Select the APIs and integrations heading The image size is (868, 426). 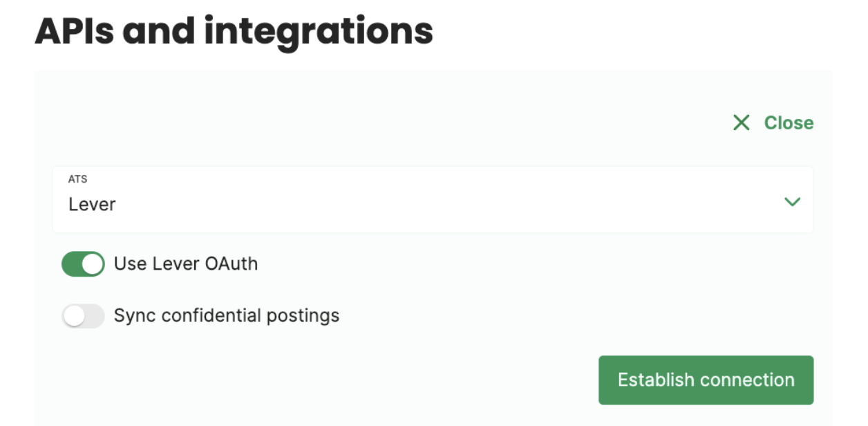(235, 30)
